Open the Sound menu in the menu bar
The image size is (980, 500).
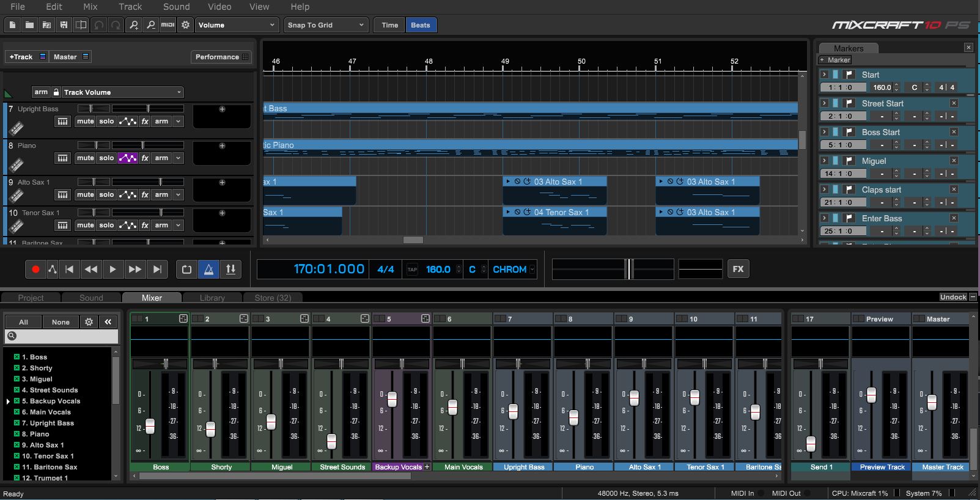click(176, 7)
